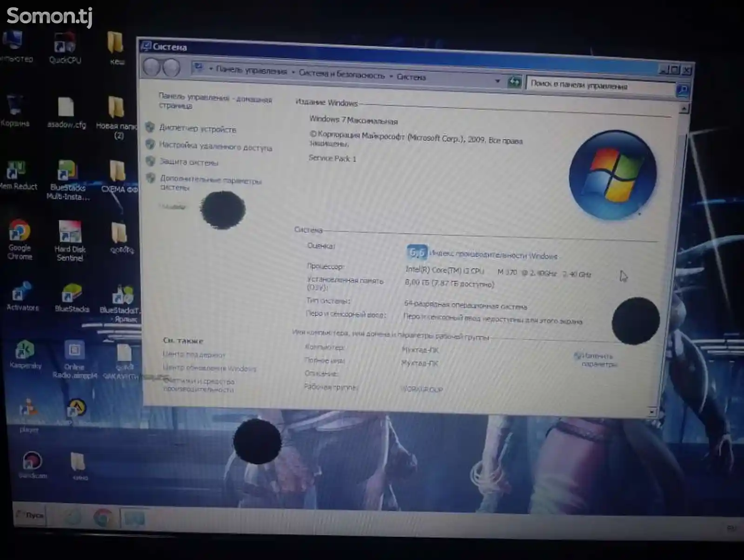744x560 pixels.
Task: Open the кеш folder on desktop
Action: (116, 48)
